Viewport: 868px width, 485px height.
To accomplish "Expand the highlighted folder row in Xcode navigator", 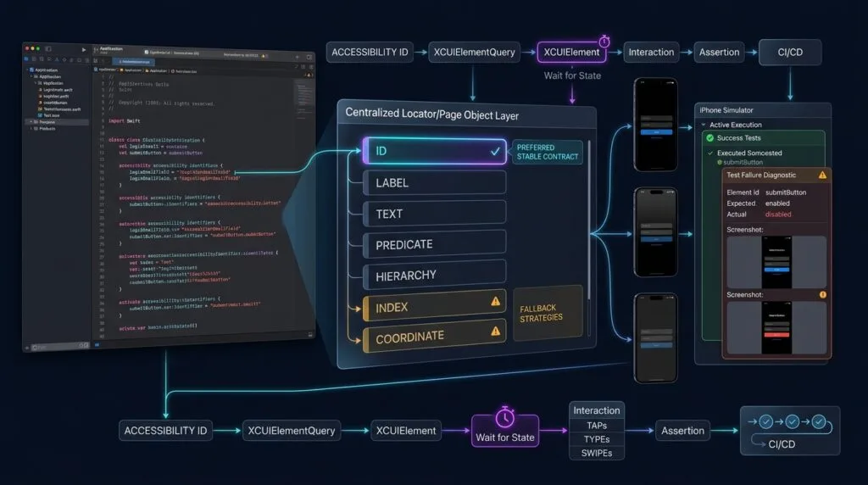I will [x=31, y=122].
